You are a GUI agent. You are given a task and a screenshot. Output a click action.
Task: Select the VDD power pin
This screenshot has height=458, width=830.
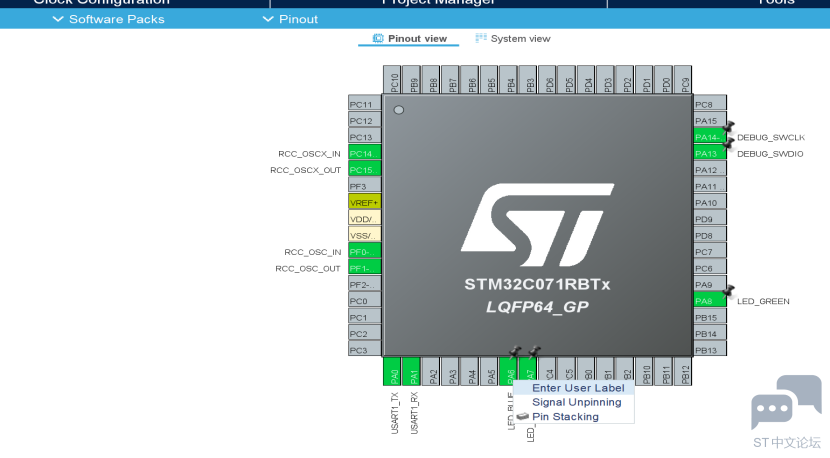point(364,219)
